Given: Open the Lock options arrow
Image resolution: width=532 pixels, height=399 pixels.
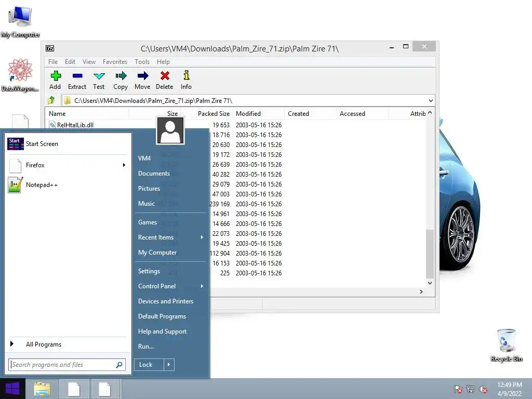Looking at the screenshot, I should coord(169,365).
